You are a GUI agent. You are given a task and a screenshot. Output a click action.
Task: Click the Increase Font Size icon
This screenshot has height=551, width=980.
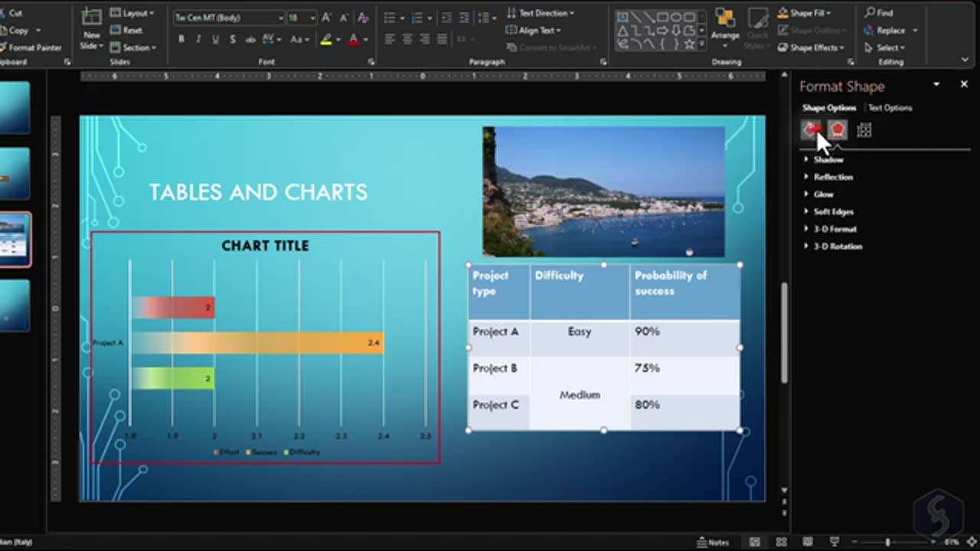point(327,17)
